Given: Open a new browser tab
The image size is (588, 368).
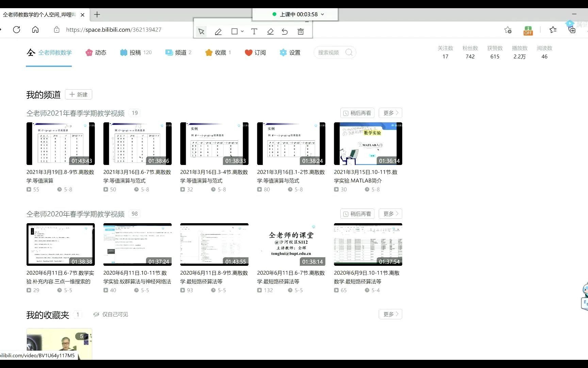Looking at the screenshot, I should tap(97, 14).
